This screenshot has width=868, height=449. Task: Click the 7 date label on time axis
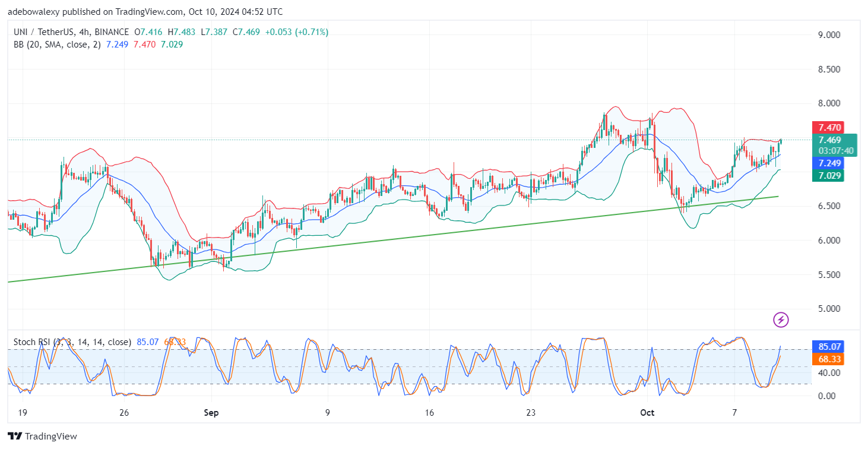click(734, 412)
